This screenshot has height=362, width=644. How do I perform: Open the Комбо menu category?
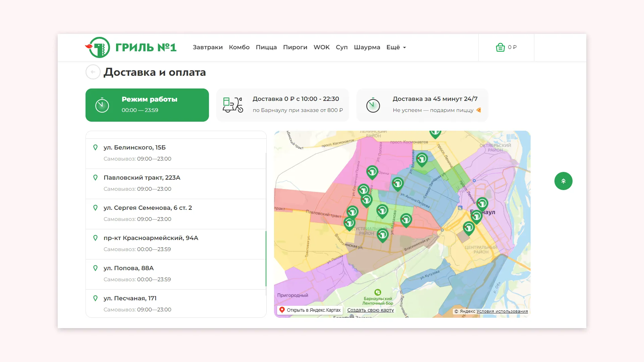[x=239, y=47]
